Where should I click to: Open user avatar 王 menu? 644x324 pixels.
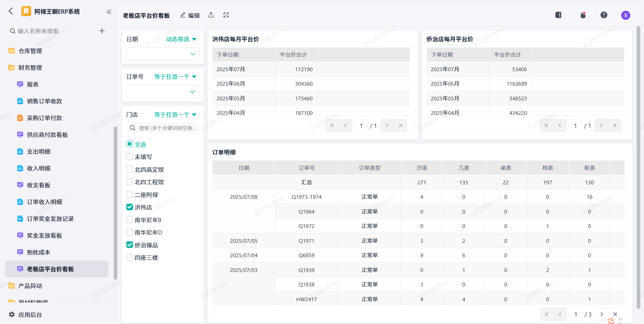[626, 15]
